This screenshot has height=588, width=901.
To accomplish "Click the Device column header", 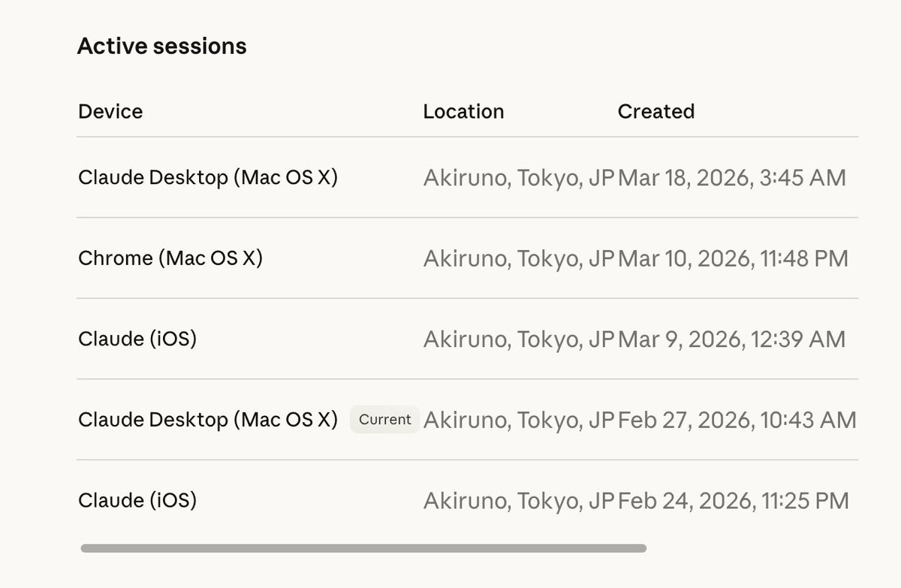I will click(110, 112).
